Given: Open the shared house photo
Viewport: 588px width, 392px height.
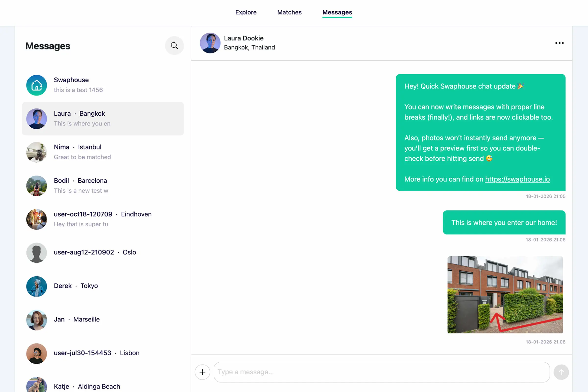Looking at the screenshot, I should click(x=505, y=294).
